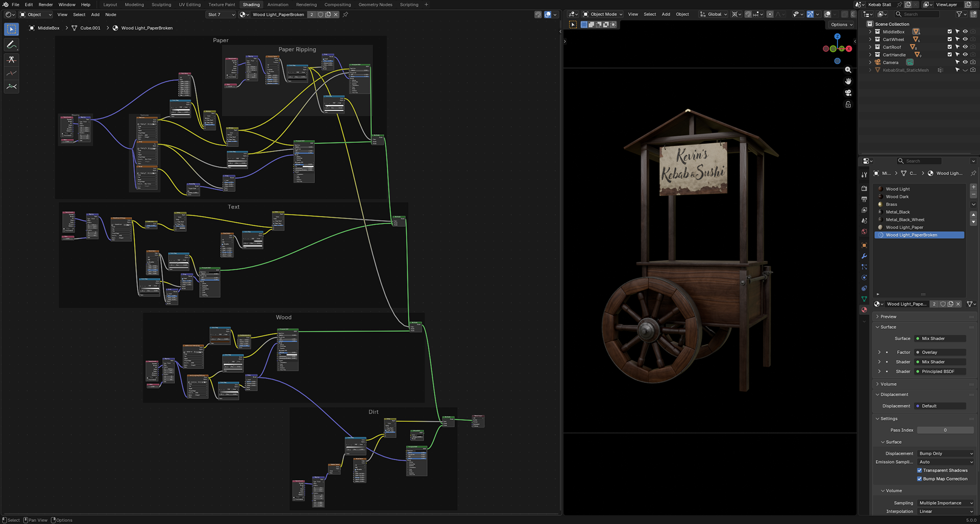Screen dimensions: 980x524
Task: Click the Pass Index value slider
Action: pyautogui.click(x=945, y=430)
